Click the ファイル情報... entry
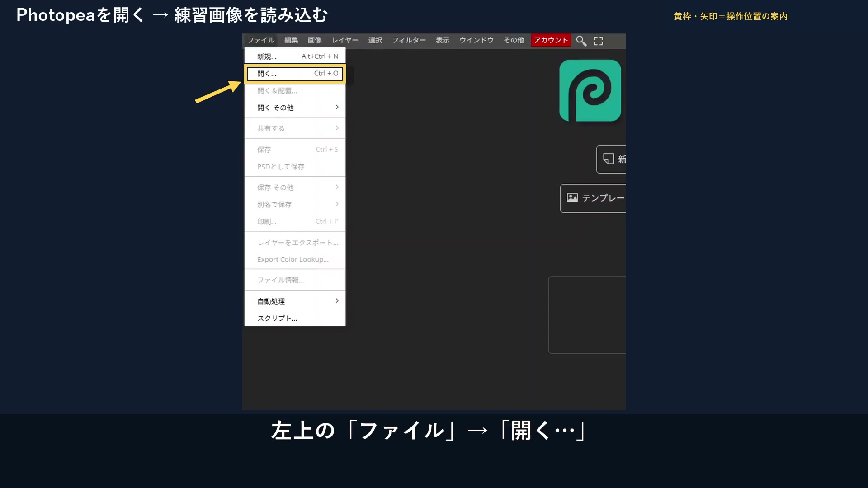Image resolution: width=868 pixels, height=488 pixels. pos(295,280)
